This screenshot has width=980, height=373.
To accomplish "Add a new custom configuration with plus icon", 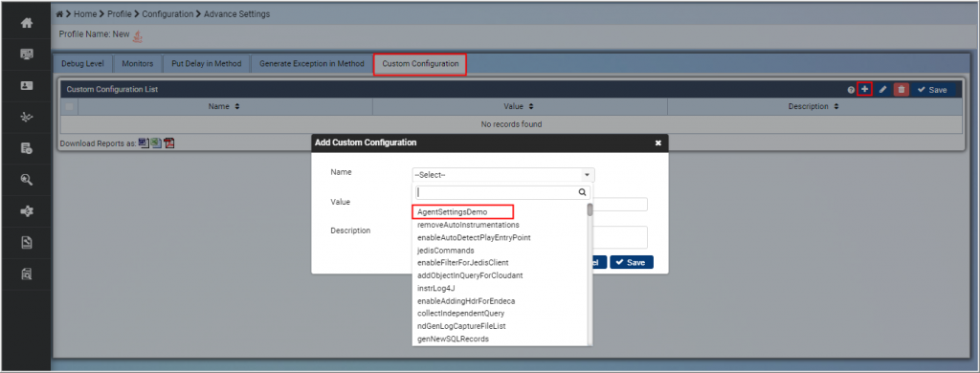I will click(865, 89).
